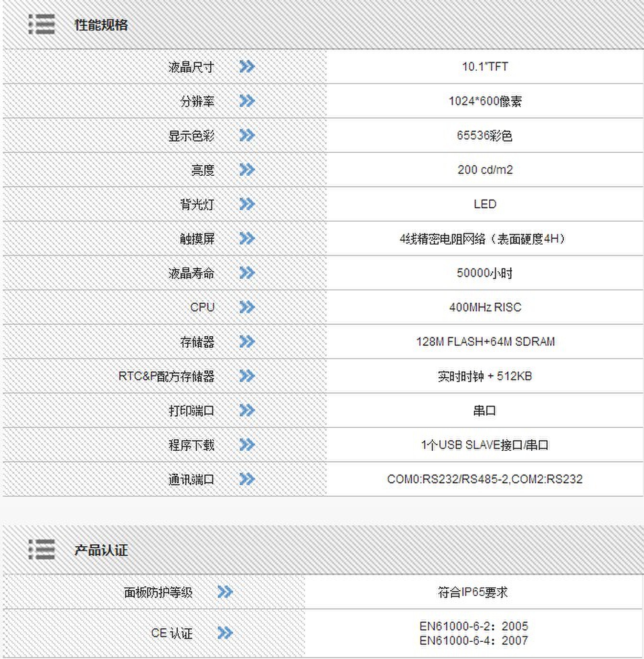Click the value 128M FLASH+64M SDRAM
644x659 pixels.
[x=485, y=341]
